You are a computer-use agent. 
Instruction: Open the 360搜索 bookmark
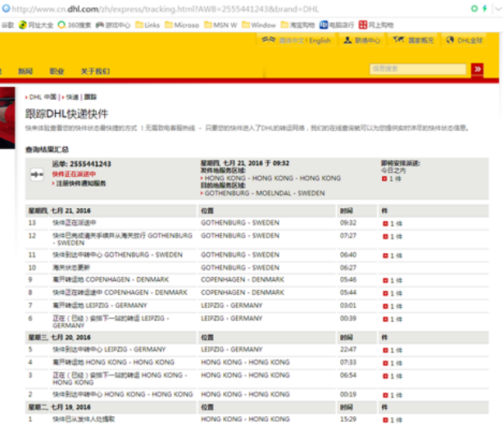click(75, 25)
